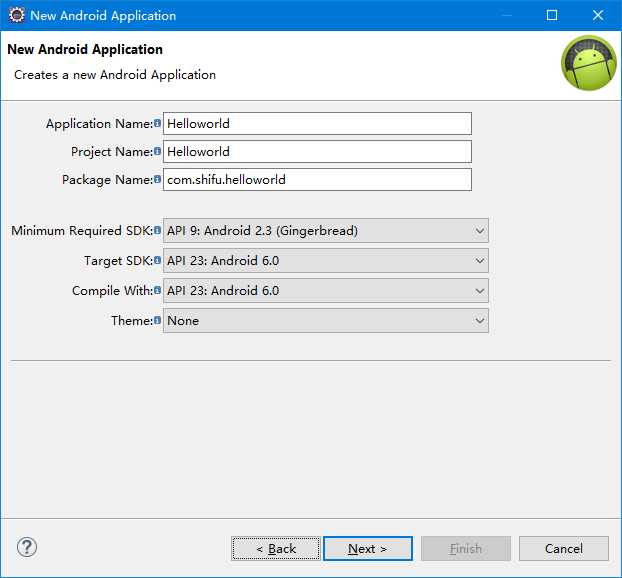Viewport: 622px width, 578px height.
Task: Click info icon beside Minimum Required SDK
Action: 157,230
